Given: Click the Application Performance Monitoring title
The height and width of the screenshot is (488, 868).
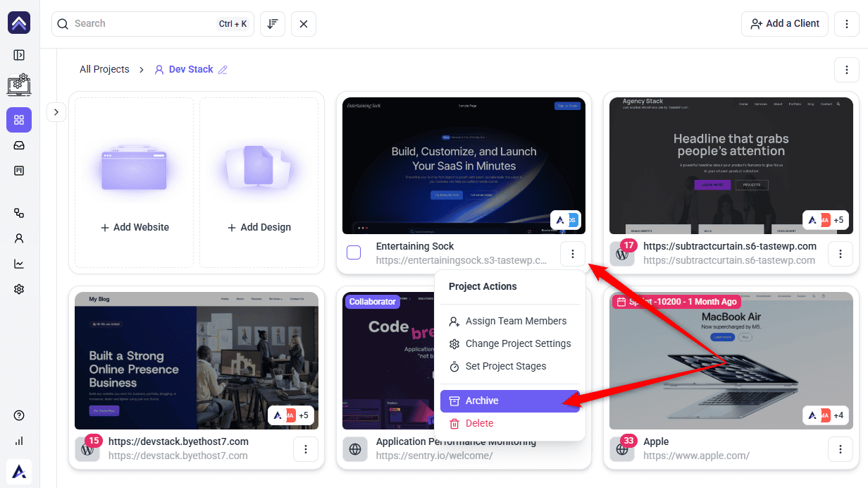Looking at the screenshot, I should [x=456, y=442].
